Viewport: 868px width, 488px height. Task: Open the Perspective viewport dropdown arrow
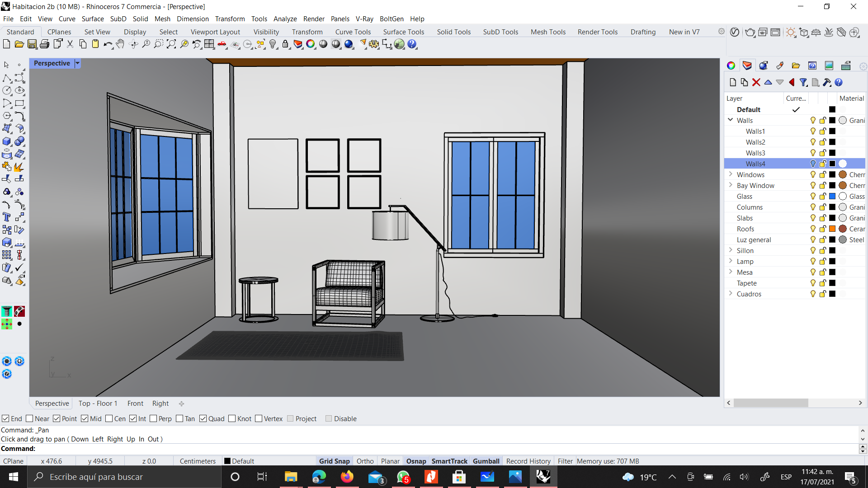coord(77,63)
